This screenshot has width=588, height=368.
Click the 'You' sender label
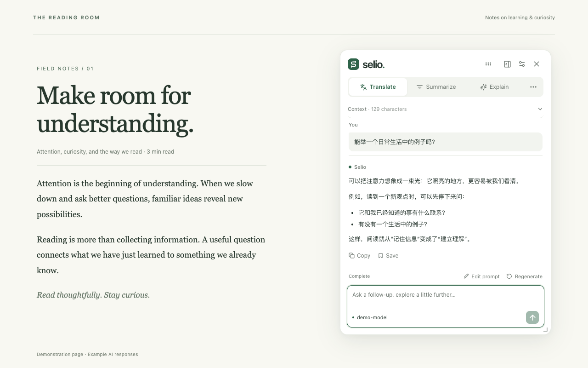click(x=353, y=125)
